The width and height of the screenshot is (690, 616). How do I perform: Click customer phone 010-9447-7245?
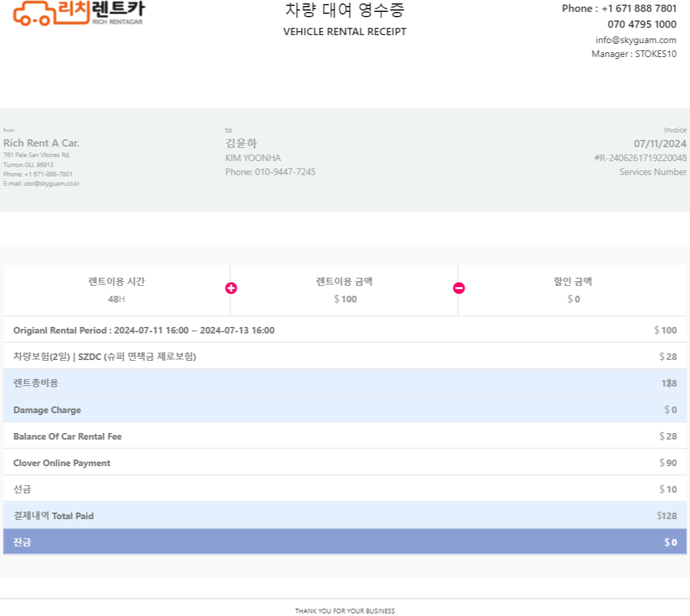pos(285,172)
